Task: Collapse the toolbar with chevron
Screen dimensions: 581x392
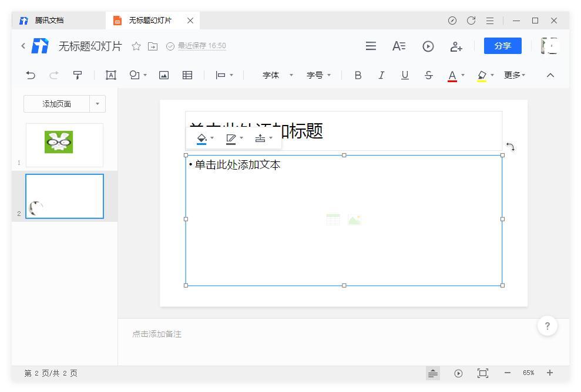Action: (550, 75)
